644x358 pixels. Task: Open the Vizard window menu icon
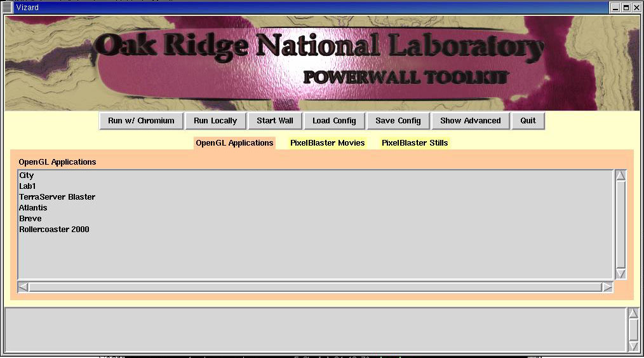click(8, 8)
